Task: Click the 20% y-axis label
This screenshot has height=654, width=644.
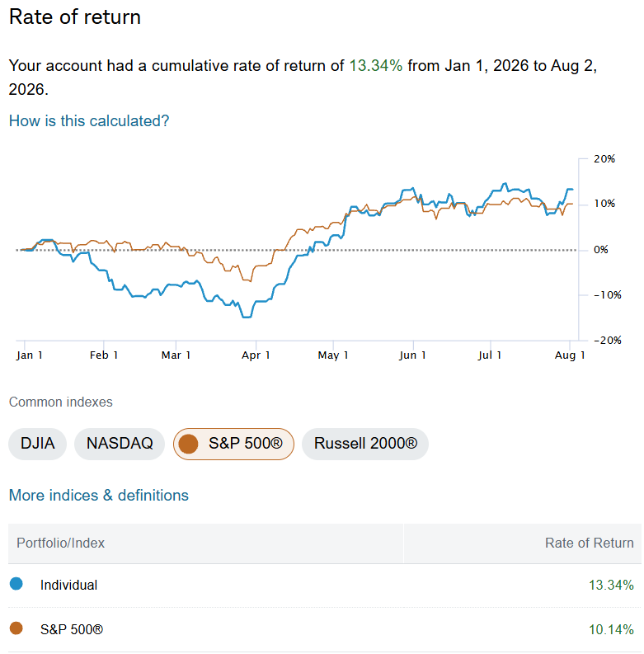Action: point(604,159)
